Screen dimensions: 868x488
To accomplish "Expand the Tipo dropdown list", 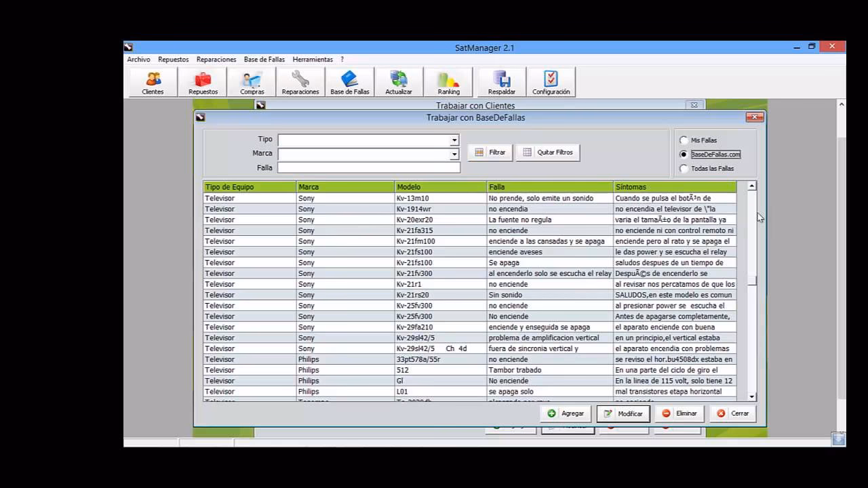I will coord(454,140).
